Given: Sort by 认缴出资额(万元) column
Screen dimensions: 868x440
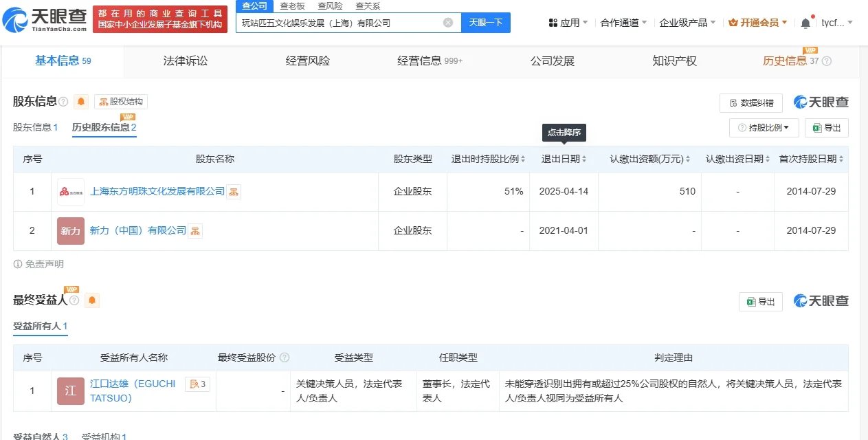Looking at the screenshot, I should [x=650, y=159].
